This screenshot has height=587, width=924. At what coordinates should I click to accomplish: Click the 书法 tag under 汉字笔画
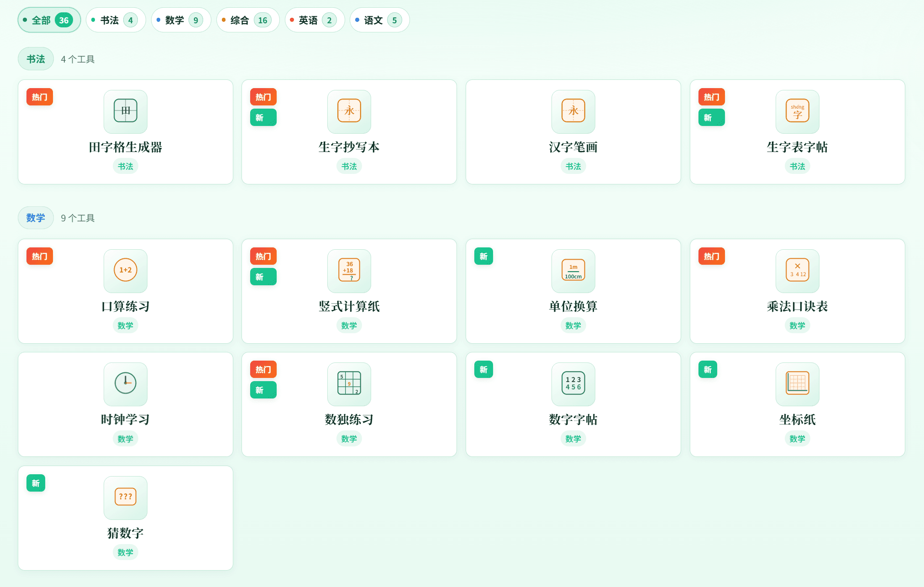[x=573, y=166]
